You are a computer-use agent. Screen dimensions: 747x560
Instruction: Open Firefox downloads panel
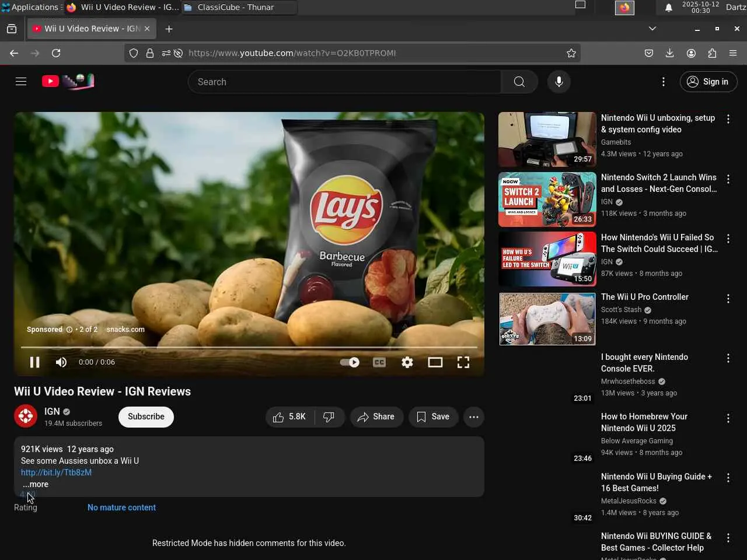click(x=670, y=53)
